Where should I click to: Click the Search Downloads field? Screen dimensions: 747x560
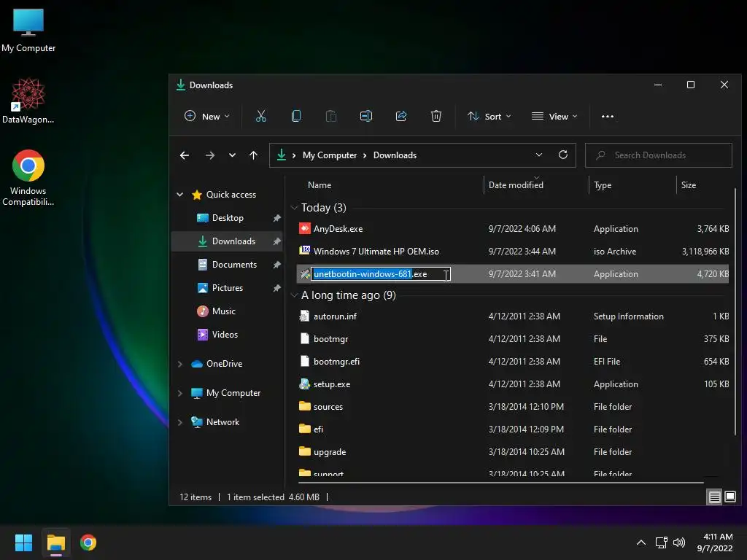click(x=659, y=155)
